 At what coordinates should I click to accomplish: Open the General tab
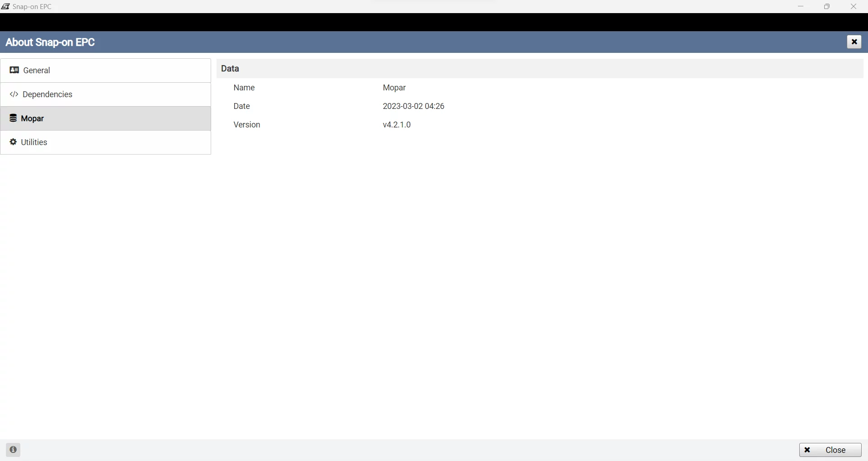pos(37,71)
